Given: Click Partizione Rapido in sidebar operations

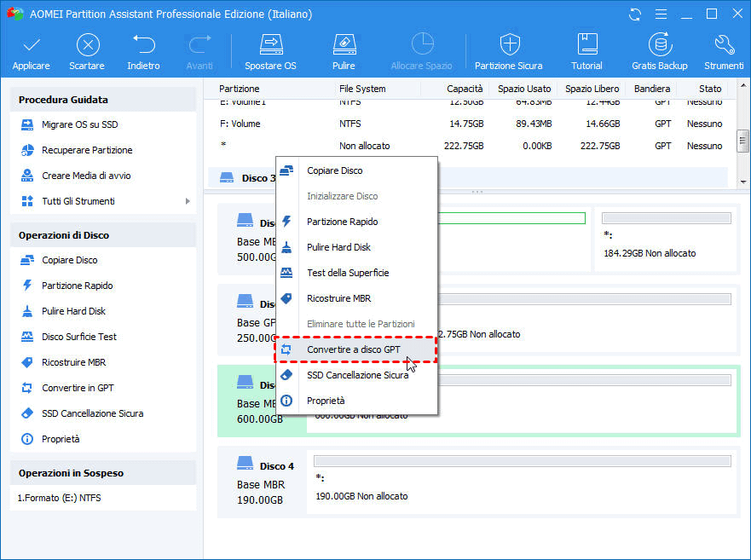Looking at the screenshot, I should point(77,286).
